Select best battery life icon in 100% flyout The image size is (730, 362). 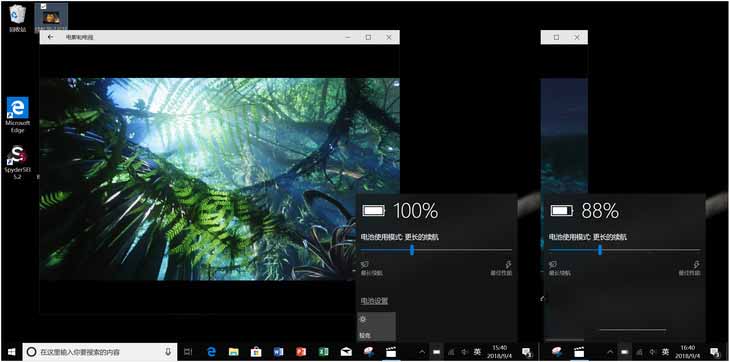(x=365, y=264)
